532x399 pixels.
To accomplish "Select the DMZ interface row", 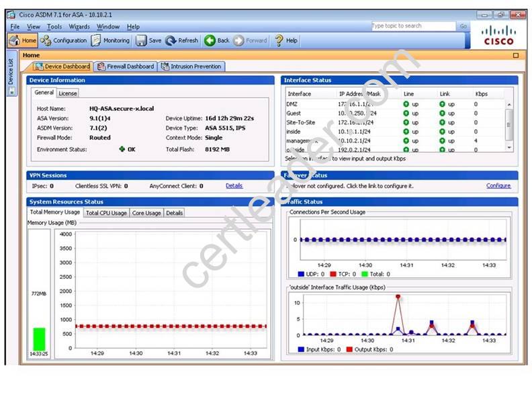I will coord(395,104).
